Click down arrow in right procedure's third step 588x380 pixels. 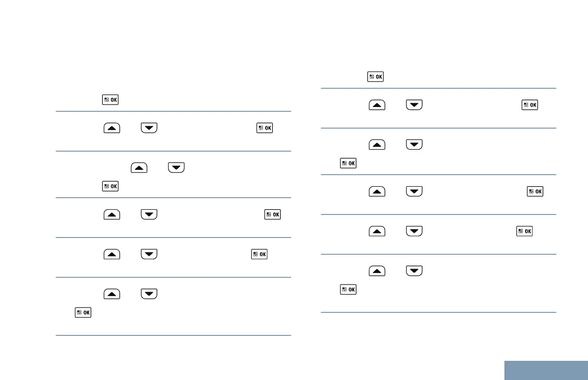[414, 145]
